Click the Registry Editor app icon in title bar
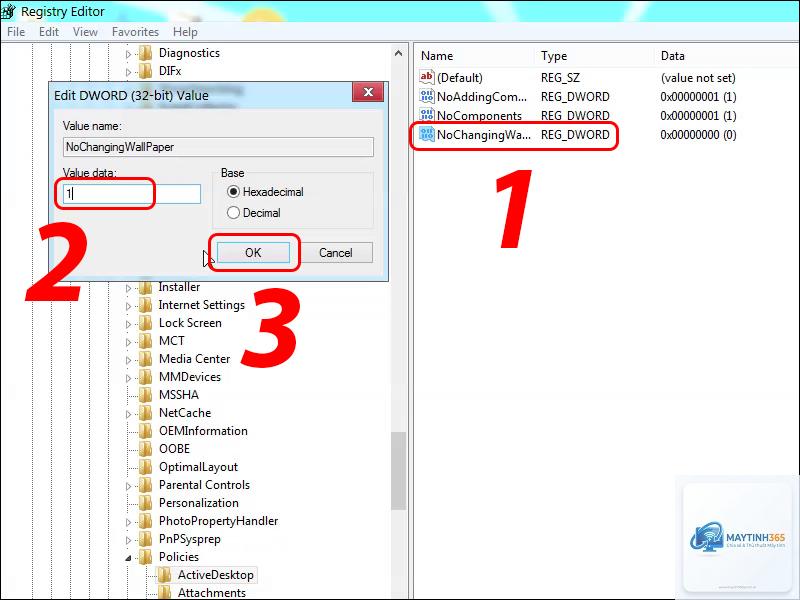The height and width of the screenshot is (600, 800). pyautogui.click(x=9, y=11)
